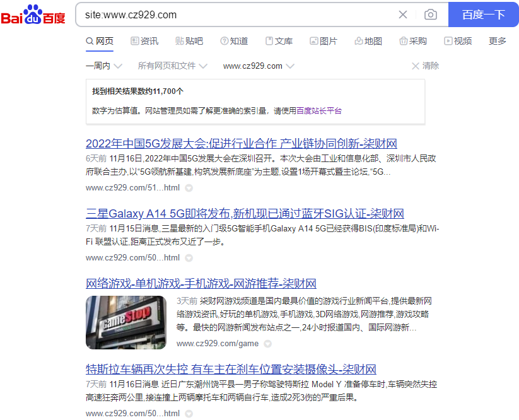Click the camera image search icon

431,15
